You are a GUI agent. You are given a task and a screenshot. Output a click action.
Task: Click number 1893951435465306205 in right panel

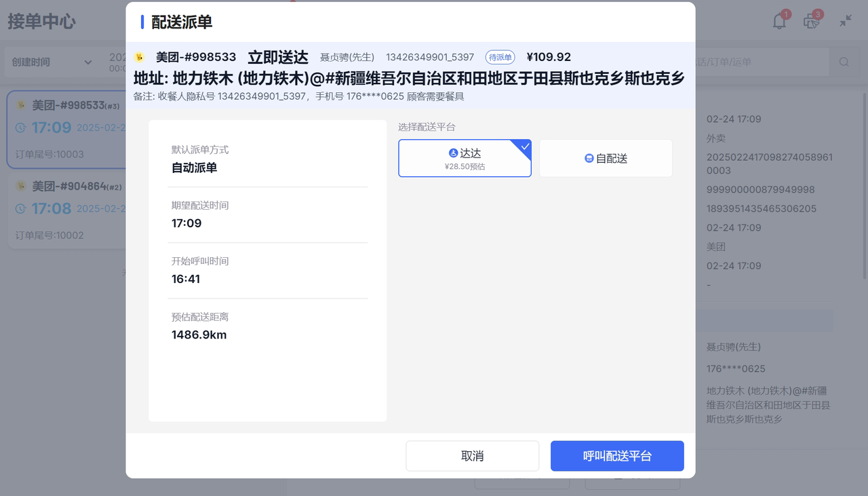pos(762,208)
